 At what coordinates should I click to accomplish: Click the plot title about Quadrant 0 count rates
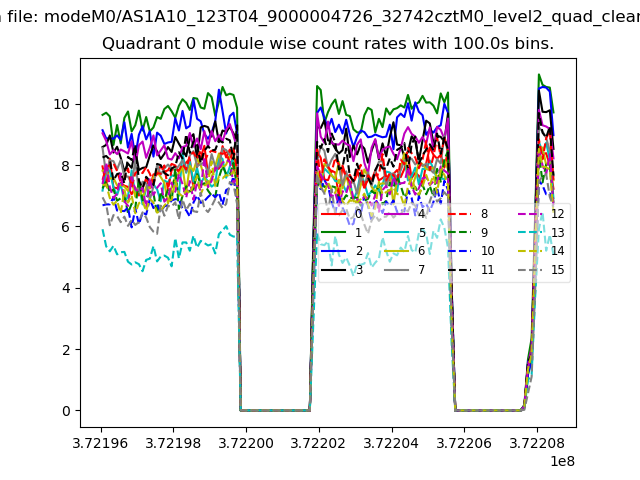328,44
